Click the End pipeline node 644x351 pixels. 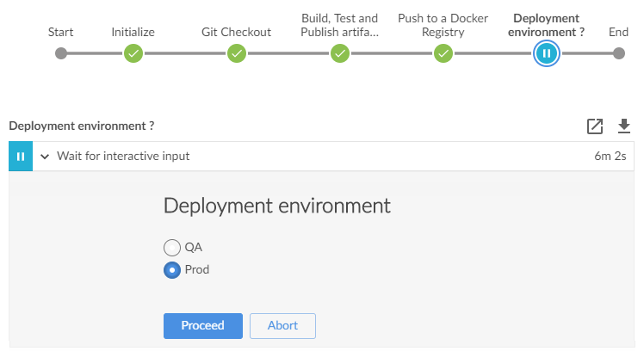(x=618, y=53)
